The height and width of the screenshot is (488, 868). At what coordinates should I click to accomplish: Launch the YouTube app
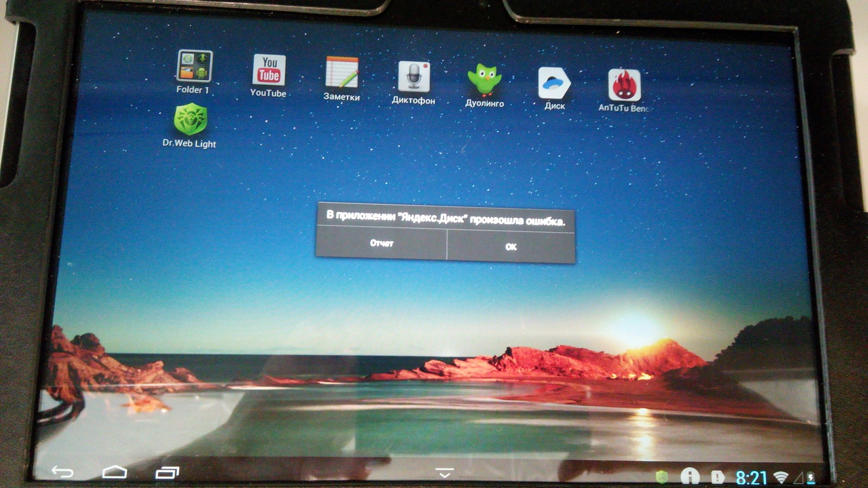point(269,76)
